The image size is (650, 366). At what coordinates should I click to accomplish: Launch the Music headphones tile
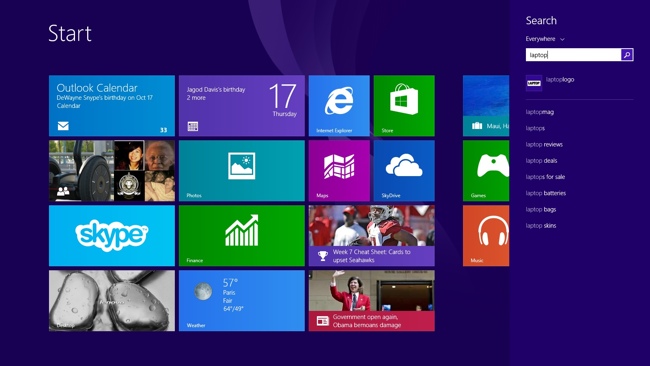pyautogui.click(x=486, y=235)
